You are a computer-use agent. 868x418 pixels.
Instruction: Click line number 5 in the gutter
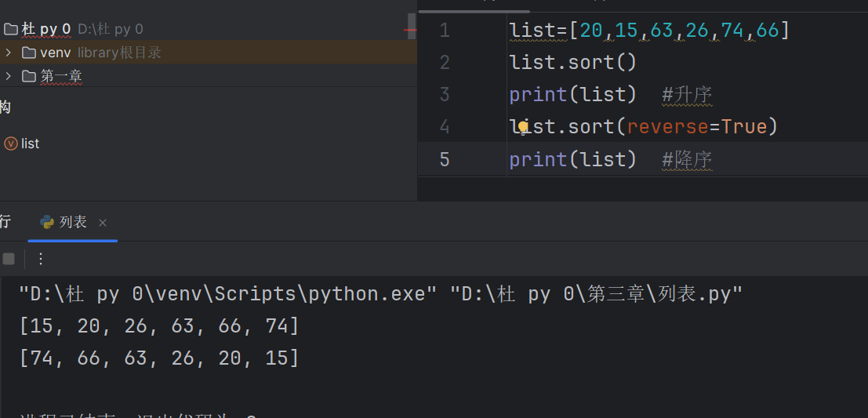(x=445, y=159)
